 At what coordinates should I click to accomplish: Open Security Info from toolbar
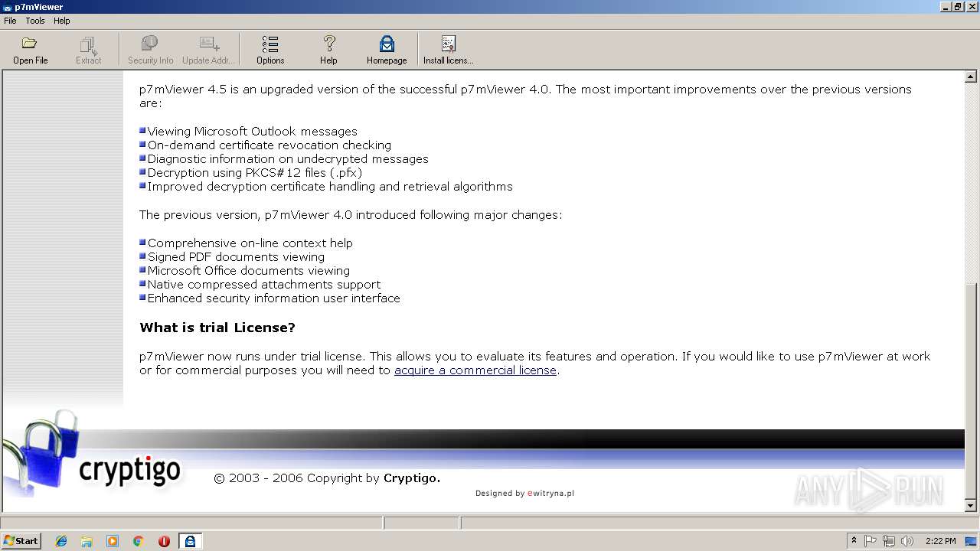pos(150,50)
